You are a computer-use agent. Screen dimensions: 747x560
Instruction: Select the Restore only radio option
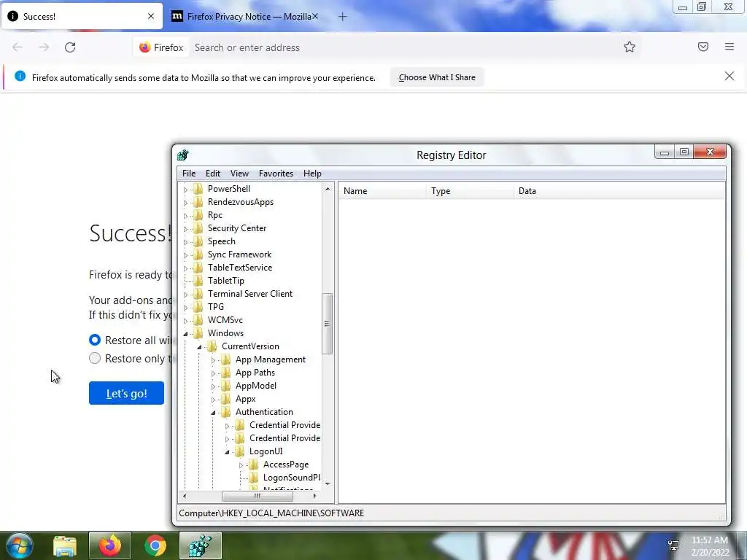click(x=95, y=358)
